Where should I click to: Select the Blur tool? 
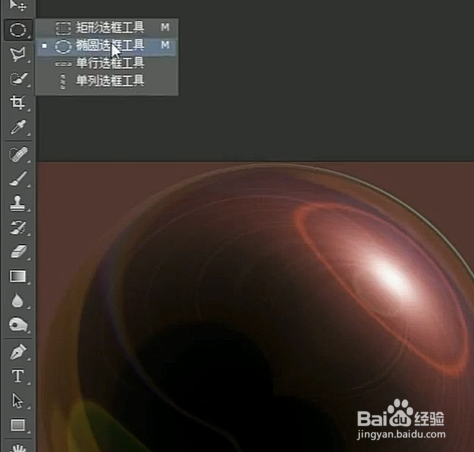tap(18, 301)
